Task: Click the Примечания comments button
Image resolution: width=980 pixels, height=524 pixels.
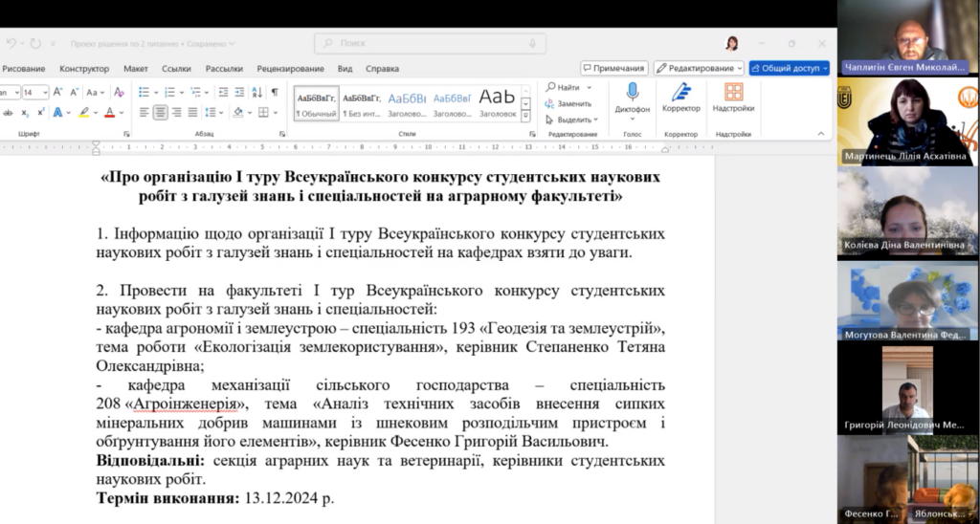Action: coord(613,69)
